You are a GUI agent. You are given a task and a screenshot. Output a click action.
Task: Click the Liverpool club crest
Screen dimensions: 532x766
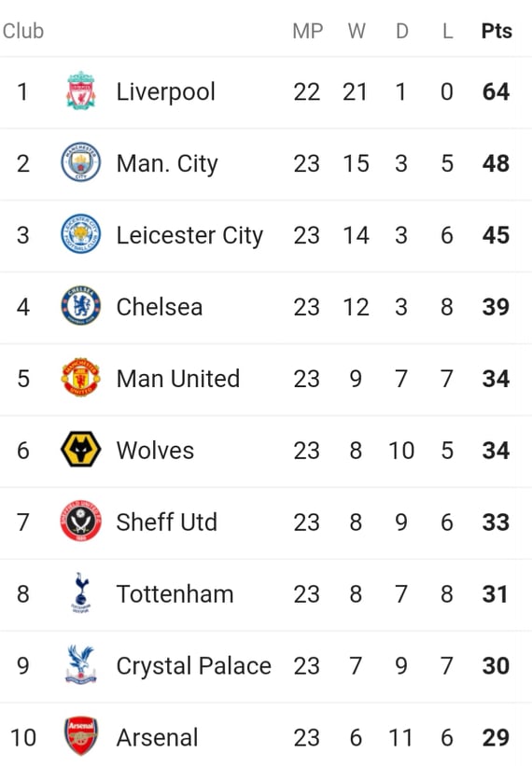click(81, 91)
